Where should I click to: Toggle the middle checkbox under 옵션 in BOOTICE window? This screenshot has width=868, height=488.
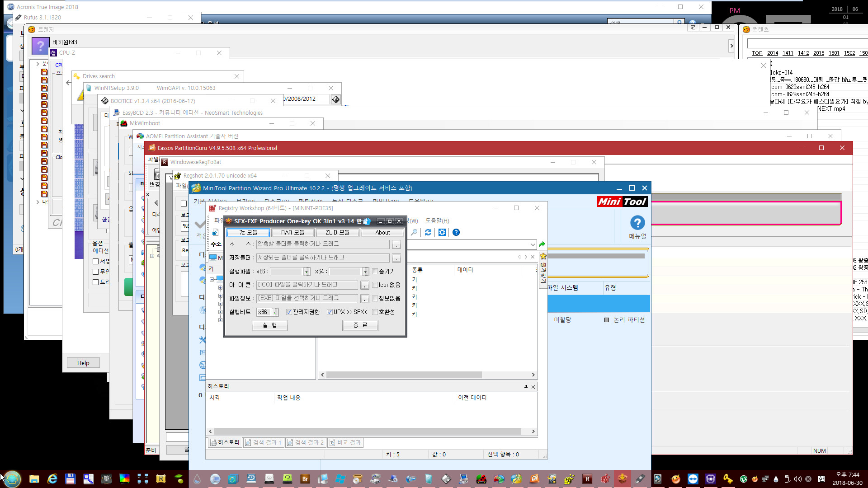click(x=95, y=272)
